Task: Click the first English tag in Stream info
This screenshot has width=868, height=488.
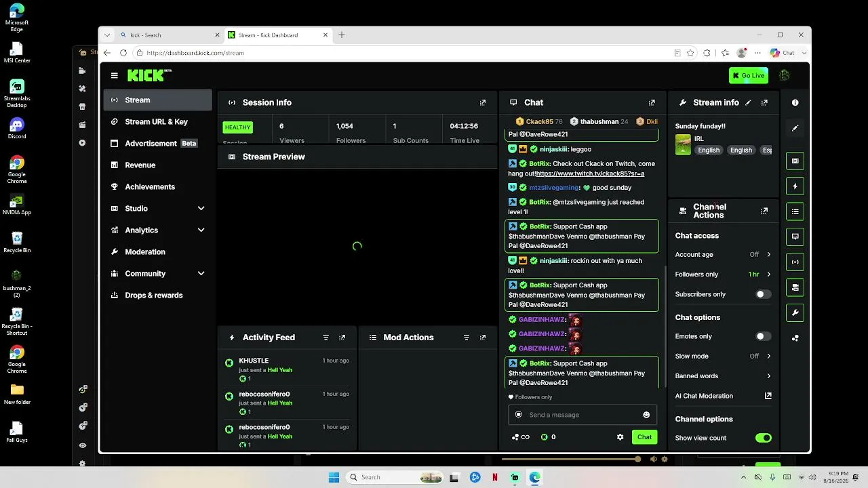Action: (709, 150)
